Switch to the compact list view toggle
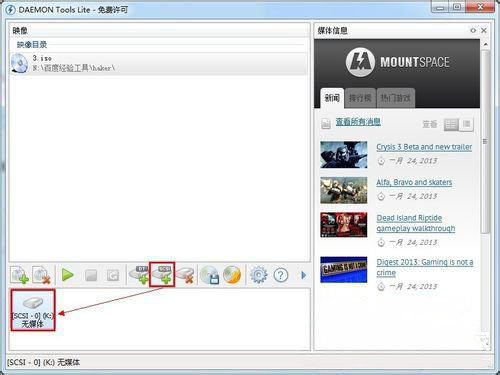This screenshot has width=500, height=375. [466, 125]
